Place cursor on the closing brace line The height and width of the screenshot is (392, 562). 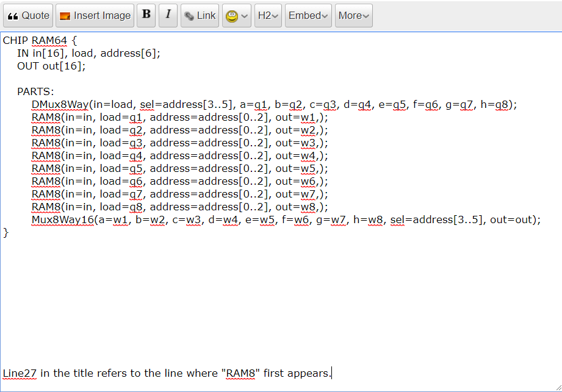[x=6, y=233]
